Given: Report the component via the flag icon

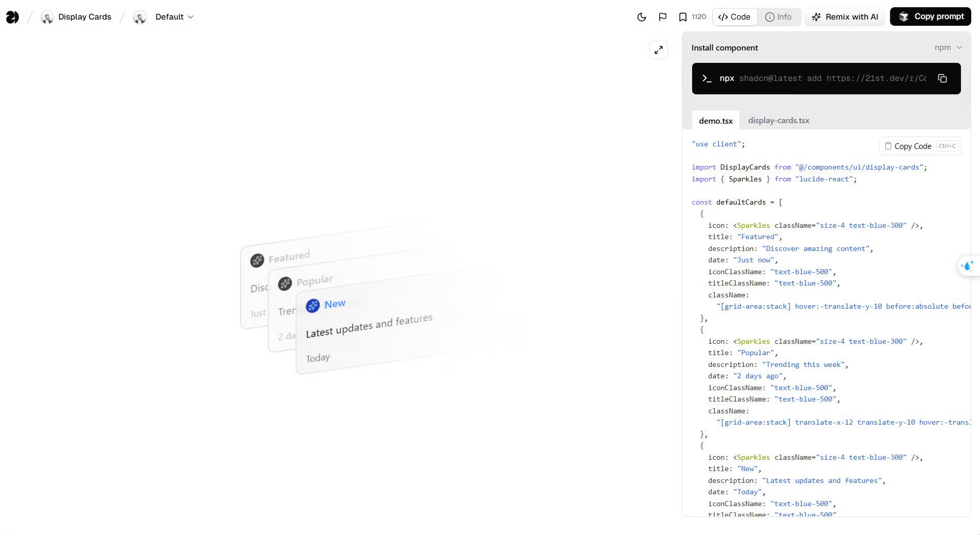Looking at the screenshot, I should [x=662, y=16].
